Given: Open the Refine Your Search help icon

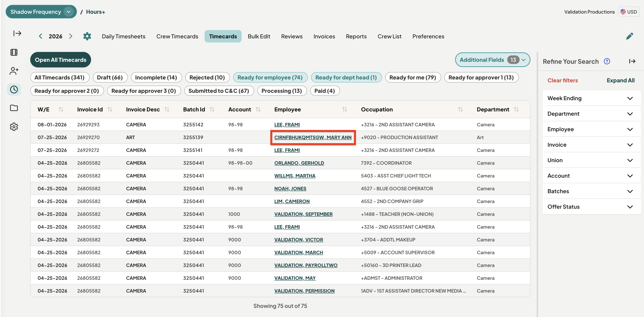Looking at the screenshot, I should pyautogui.click(x=607, y=61).
